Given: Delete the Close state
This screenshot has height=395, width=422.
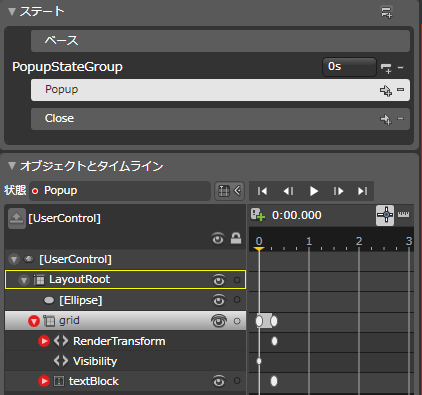Looking at the screenshot, I should [x=401, y=118].
